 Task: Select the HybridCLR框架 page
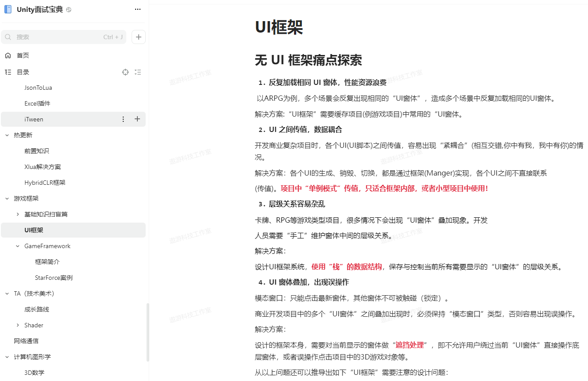[45, 183]
